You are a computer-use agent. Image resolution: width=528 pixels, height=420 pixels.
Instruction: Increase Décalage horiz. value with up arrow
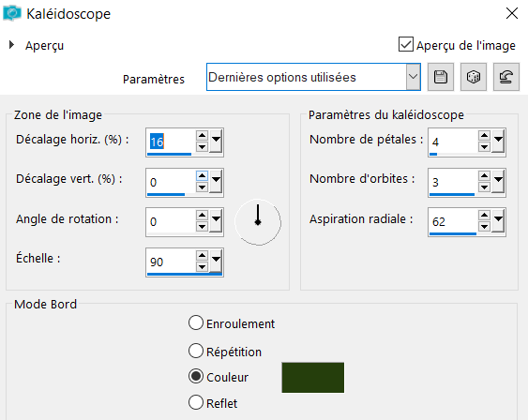pos(202,136)
